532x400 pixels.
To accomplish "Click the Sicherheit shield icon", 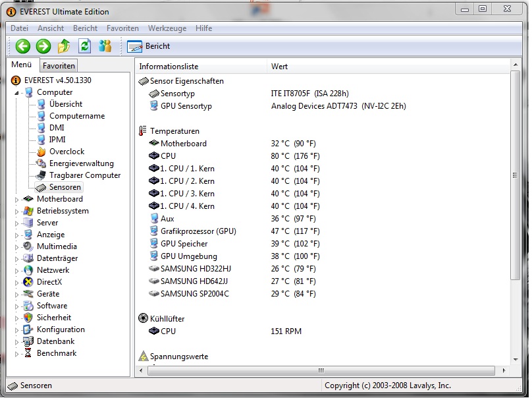I will click(x=28, y=318).
